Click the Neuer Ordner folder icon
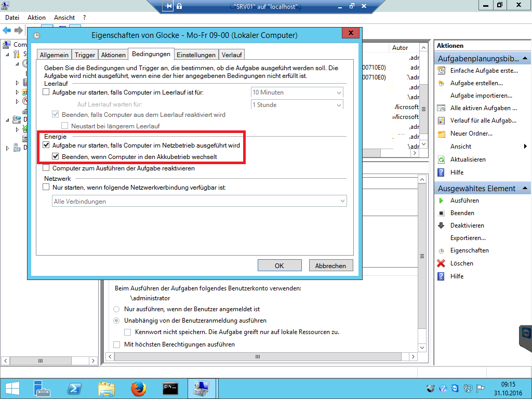The image size is (532, 399). point(441,134)
